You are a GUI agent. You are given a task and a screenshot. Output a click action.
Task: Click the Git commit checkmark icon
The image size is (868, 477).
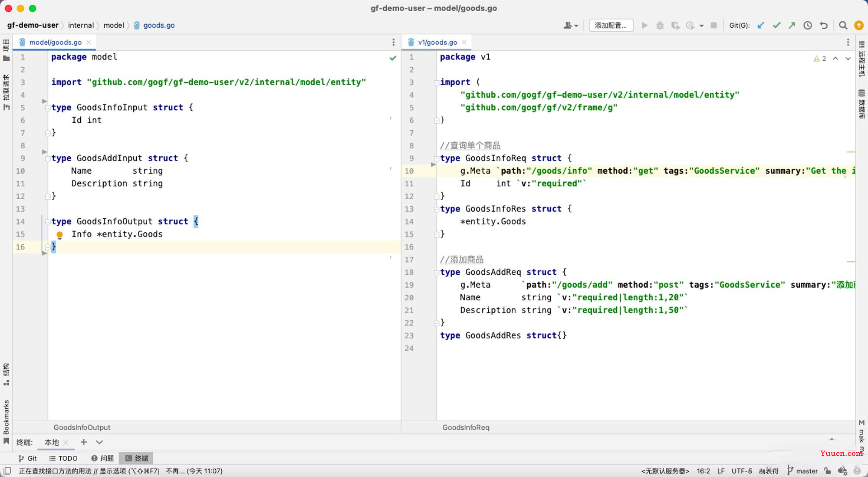tap(776, 26)
